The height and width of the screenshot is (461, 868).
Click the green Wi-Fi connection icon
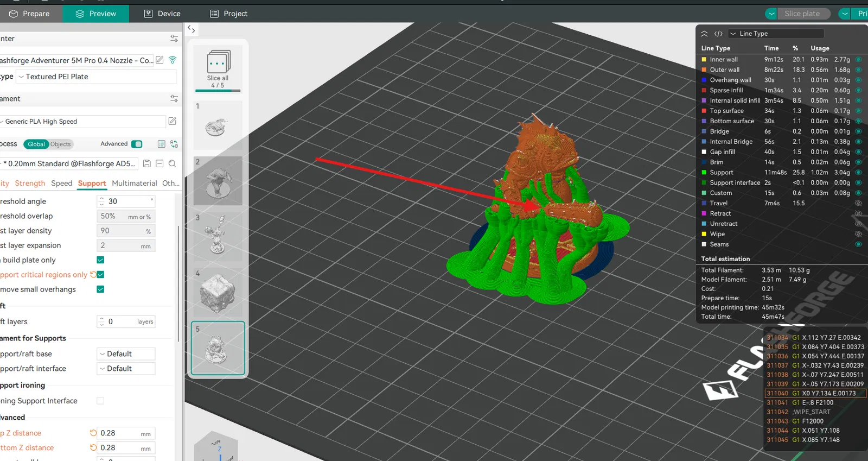coord(173,60)
